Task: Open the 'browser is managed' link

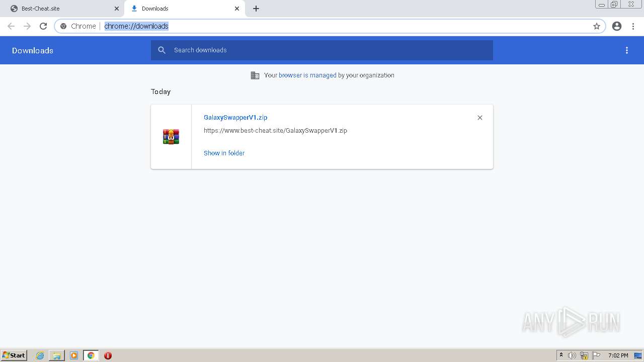Action: [x=307, y=75]
